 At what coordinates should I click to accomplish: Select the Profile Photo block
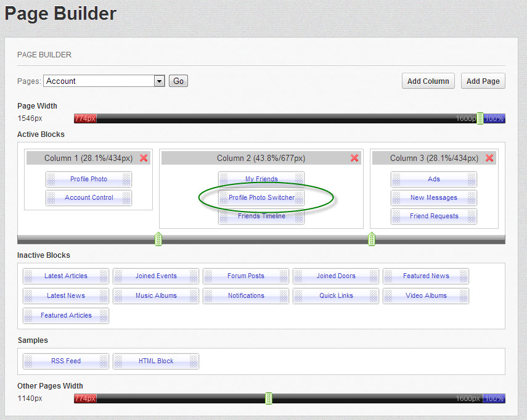pos(89,179)
